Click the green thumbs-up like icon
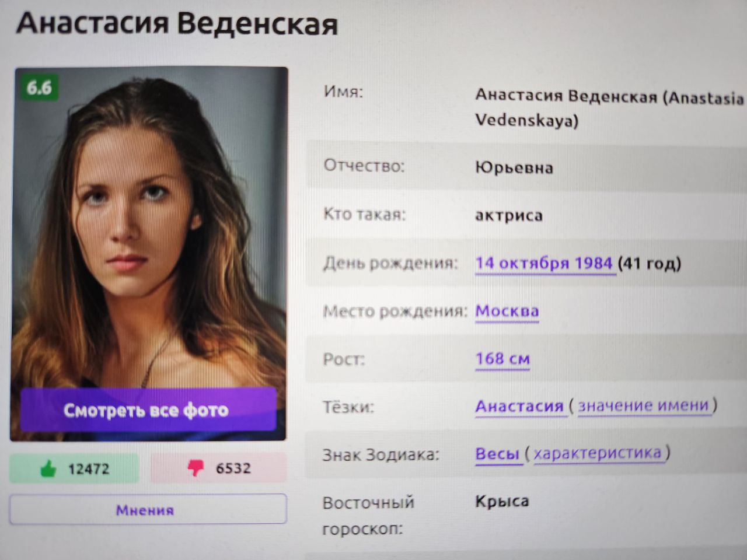The image size is (747, 560). tap(48, 468)
